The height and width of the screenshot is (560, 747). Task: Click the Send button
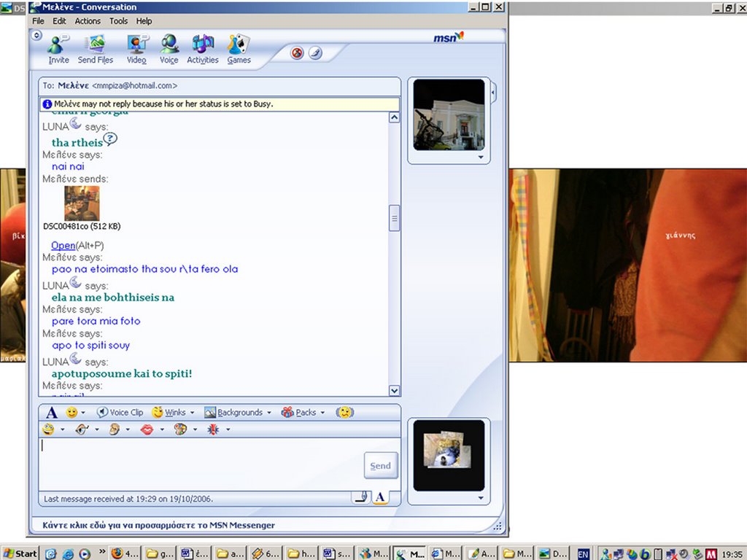pos(380,466)
